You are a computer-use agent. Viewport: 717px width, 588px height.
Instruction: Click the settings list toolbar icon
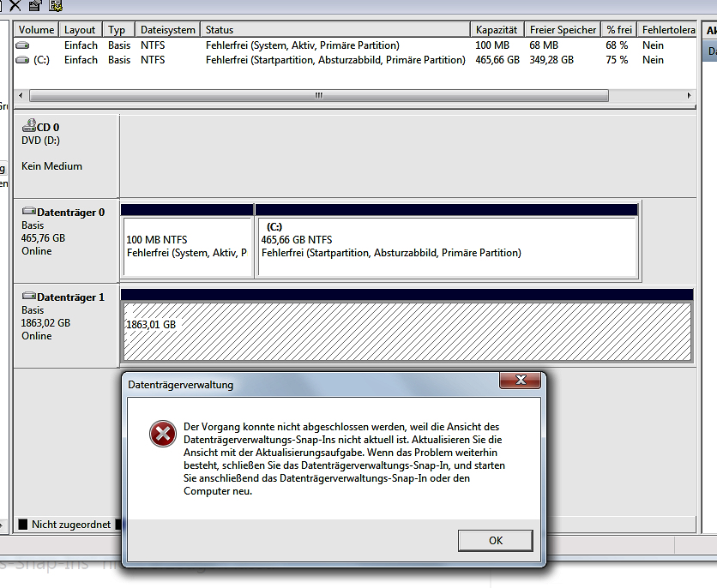pos(56,5)
